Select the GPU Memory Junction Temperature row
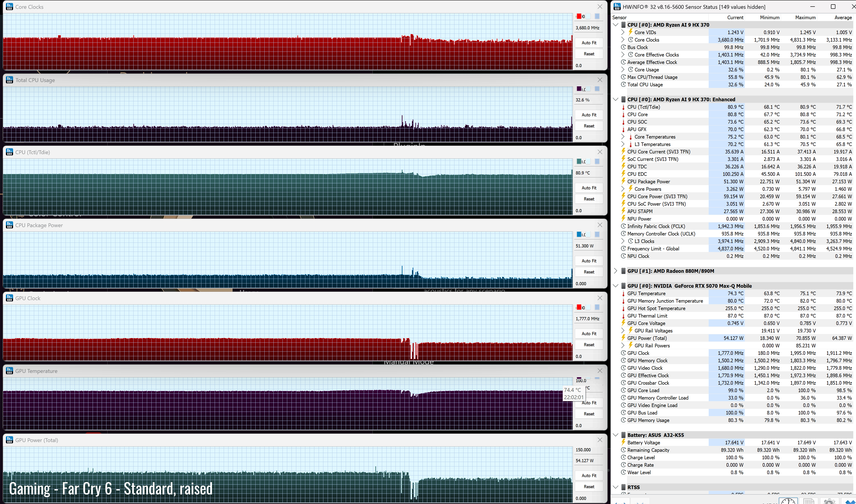The width and height of the screenshot is (856, 504). [x=737, y=301]
